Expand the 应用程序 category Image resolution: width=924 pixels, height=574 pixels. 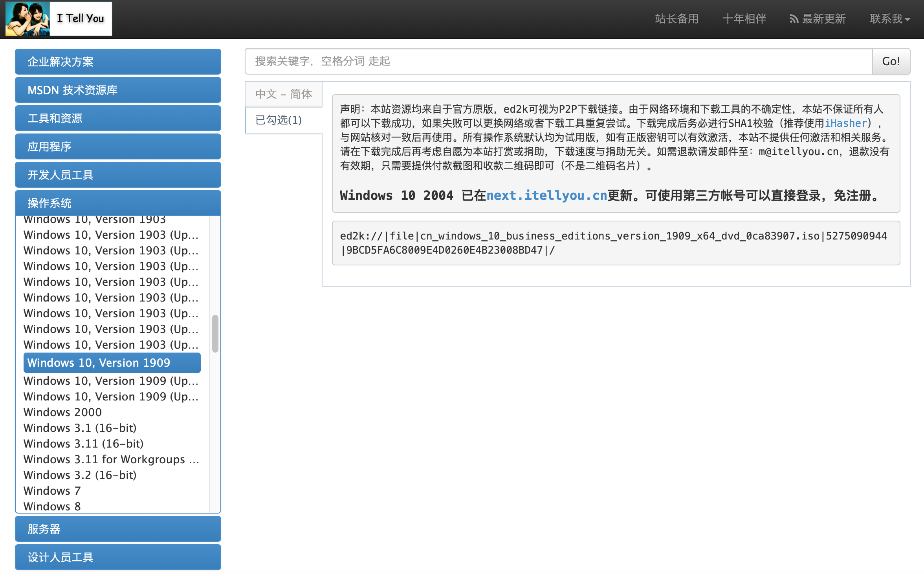point(118,146)
